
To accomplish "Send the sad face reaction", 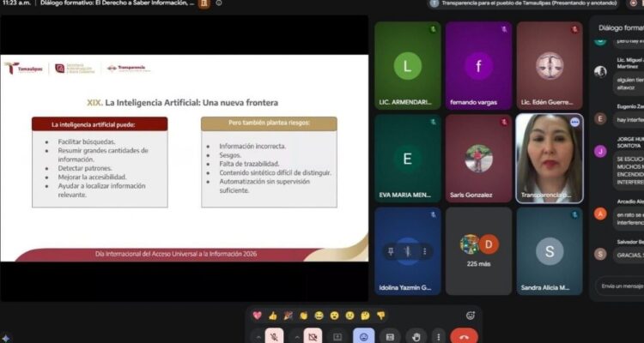I will coord(350,316).
